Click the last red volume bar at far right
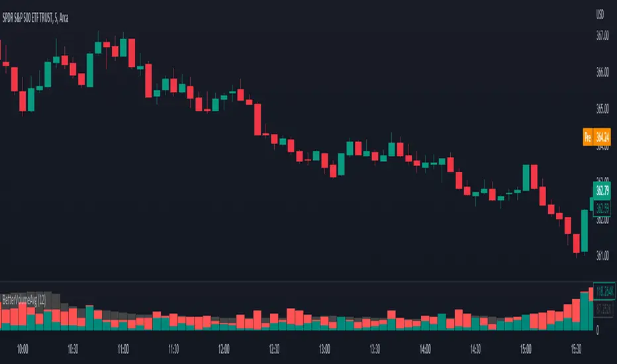 click(x=592, y=295)
